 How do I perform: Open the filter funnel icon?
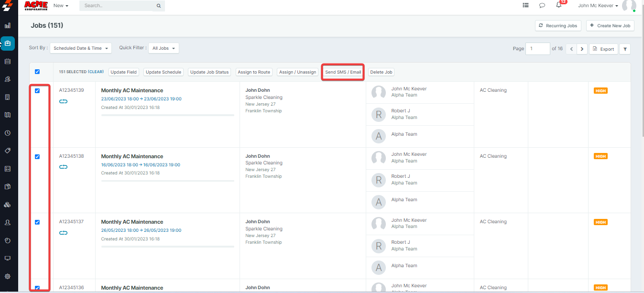[x=625, y=49]
